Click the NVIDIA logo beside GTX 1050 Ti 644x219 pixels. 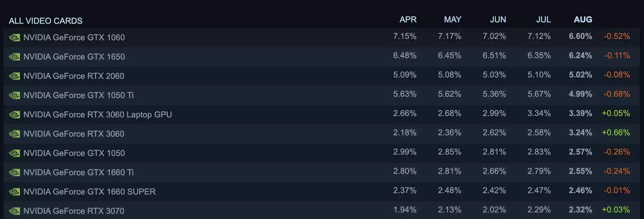click(x=14, y=95)
